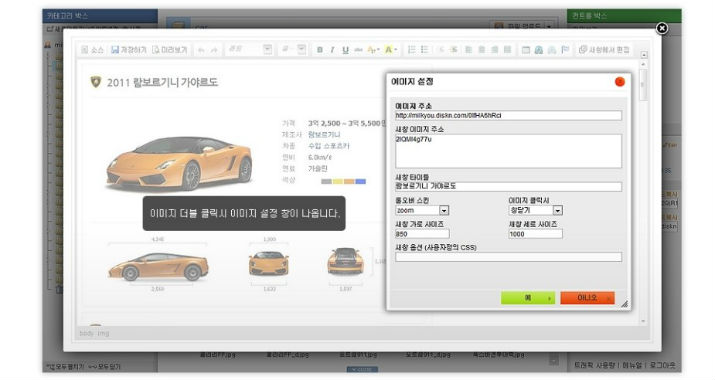The width and height of the screenshot is (715, 380).
Task: Save the document with 저장하기
Action: point(129,50)
